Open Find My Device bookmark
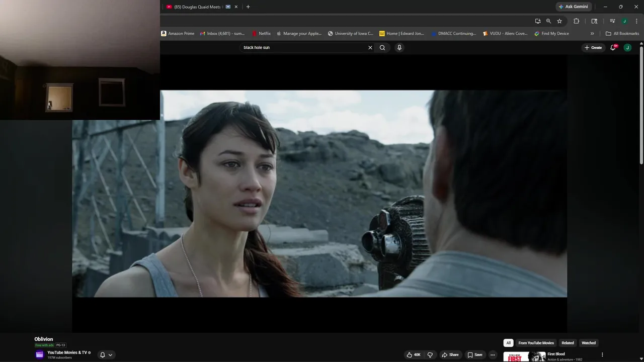The image size is (644, 362). (551, 34)
